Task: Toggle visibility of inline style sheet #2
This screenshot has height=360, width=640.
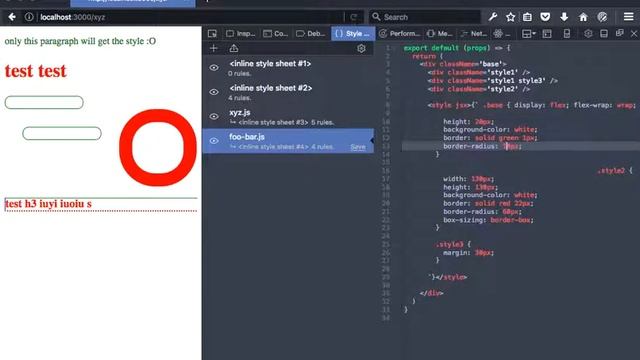Action: point(214,92)
